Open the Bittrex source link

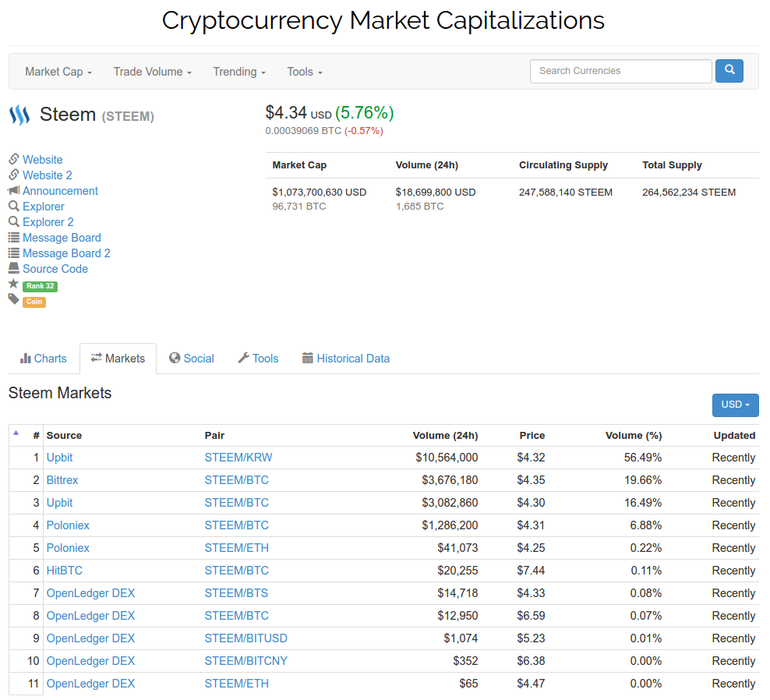(62, 480)
